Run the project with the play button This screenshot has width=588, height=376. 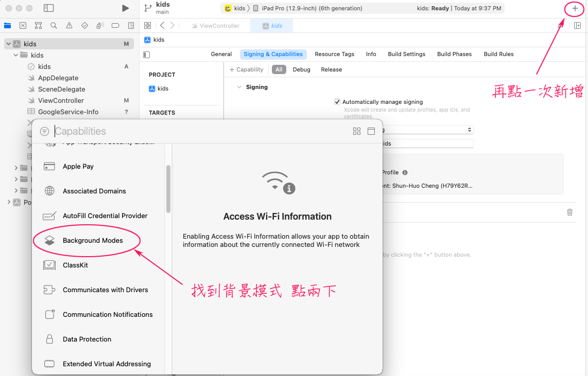point(125,8)
